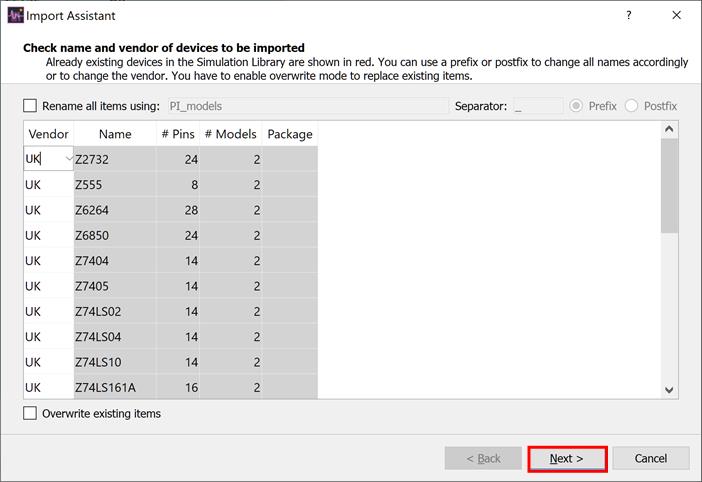
Task: Click the # Models column header
Action: [230, 134]
